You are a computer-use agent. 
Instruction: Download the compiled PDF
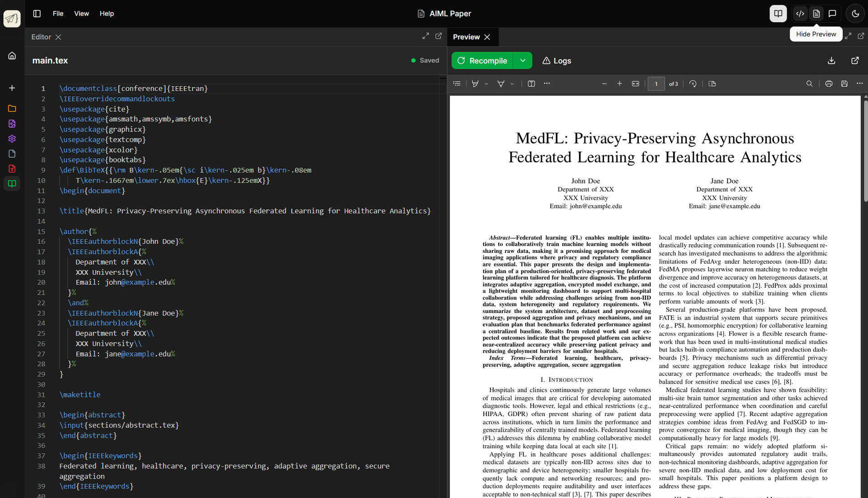tap(831, 60)
